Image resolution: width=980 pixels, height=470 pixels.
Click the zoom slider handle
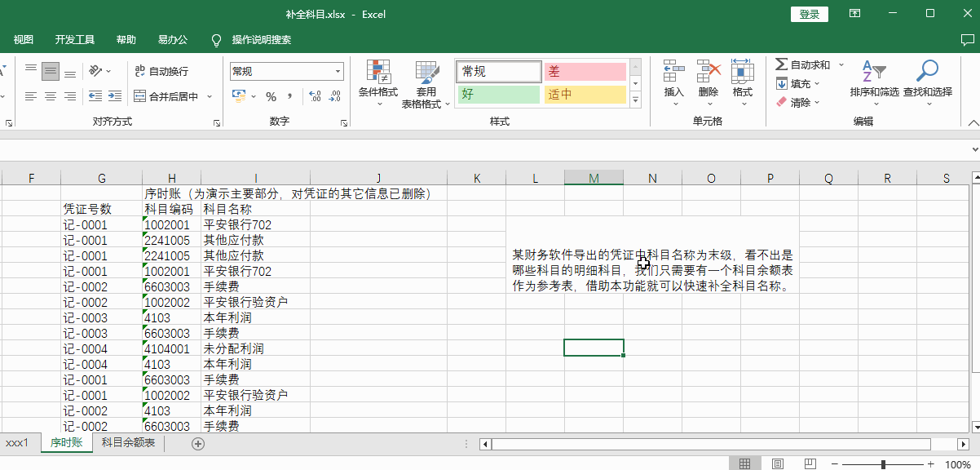[883, 463]
